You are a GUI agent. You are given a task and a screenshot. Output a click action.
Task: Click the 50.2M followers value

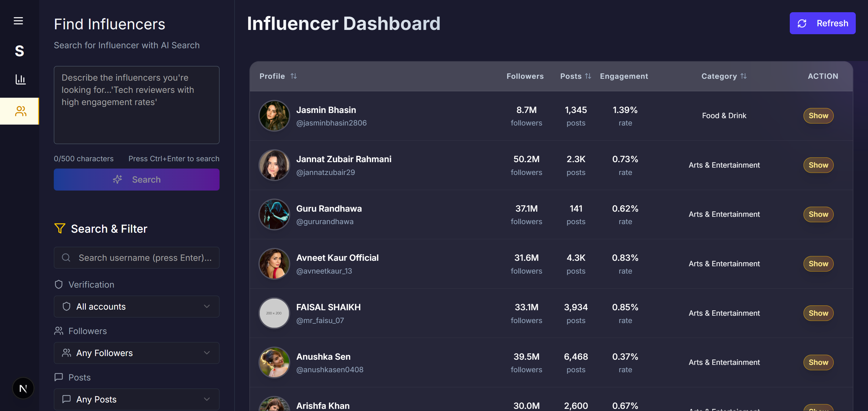pos(526,159)
